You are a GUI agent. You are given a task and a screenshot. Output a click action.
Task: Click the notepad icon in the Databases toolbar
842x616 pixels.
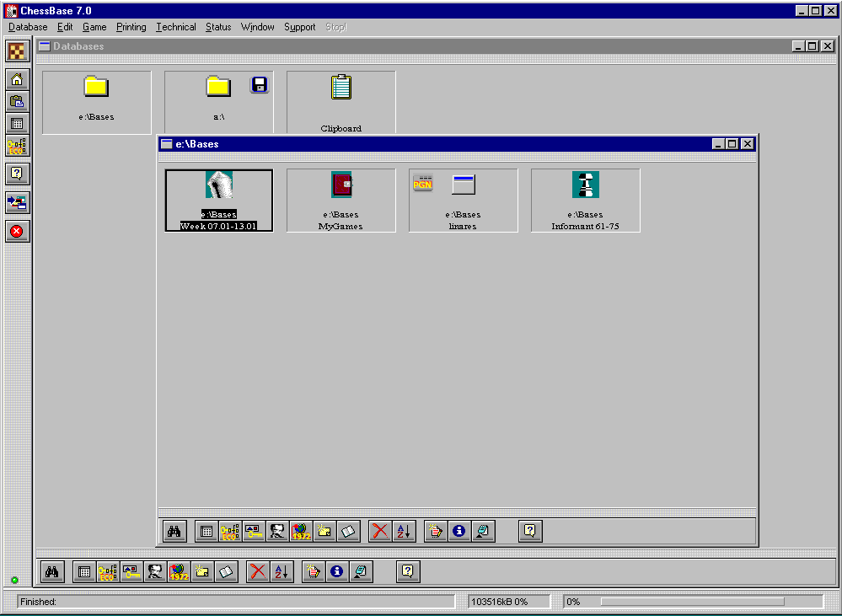361,572
